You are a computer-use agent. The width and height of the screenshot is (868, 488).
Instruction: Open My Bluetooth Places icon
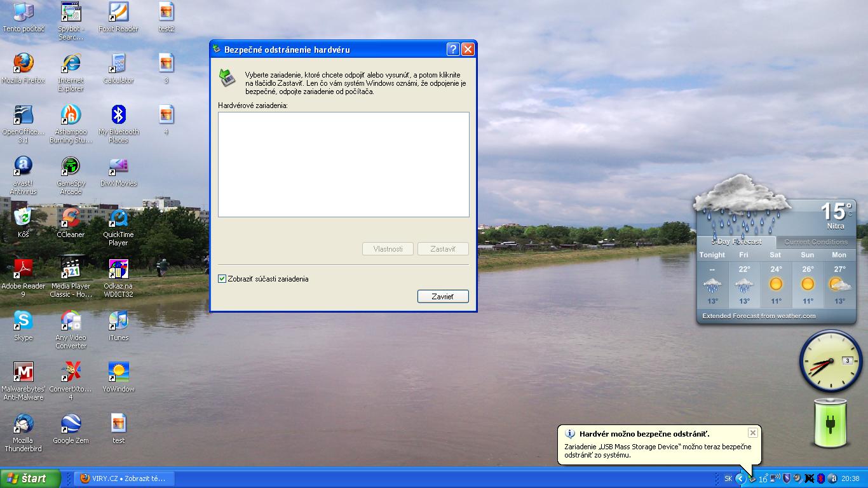118,115
